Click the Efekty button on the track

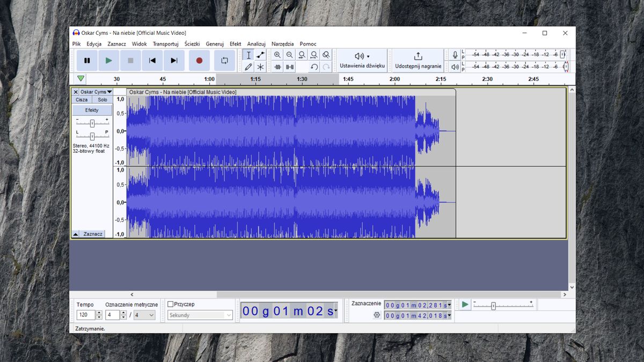point(91,109)
